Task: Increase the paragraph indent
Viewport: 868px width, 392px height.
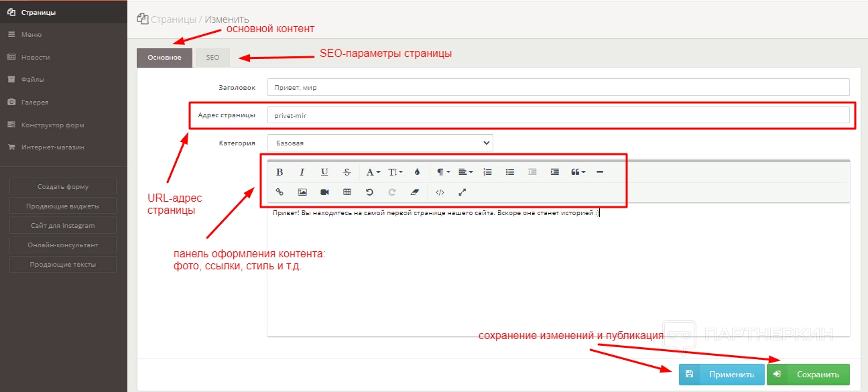Action: [x=555, y=172]
